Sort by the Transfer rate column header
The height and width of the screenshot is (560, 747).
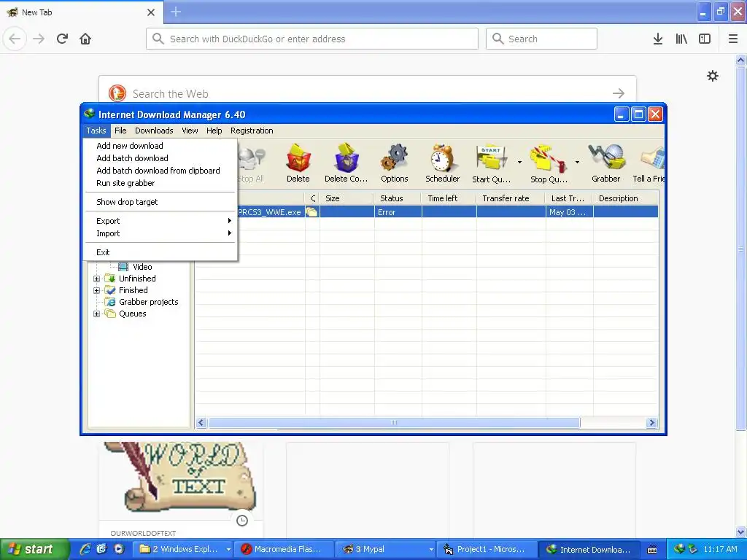[x=510, y=198]
